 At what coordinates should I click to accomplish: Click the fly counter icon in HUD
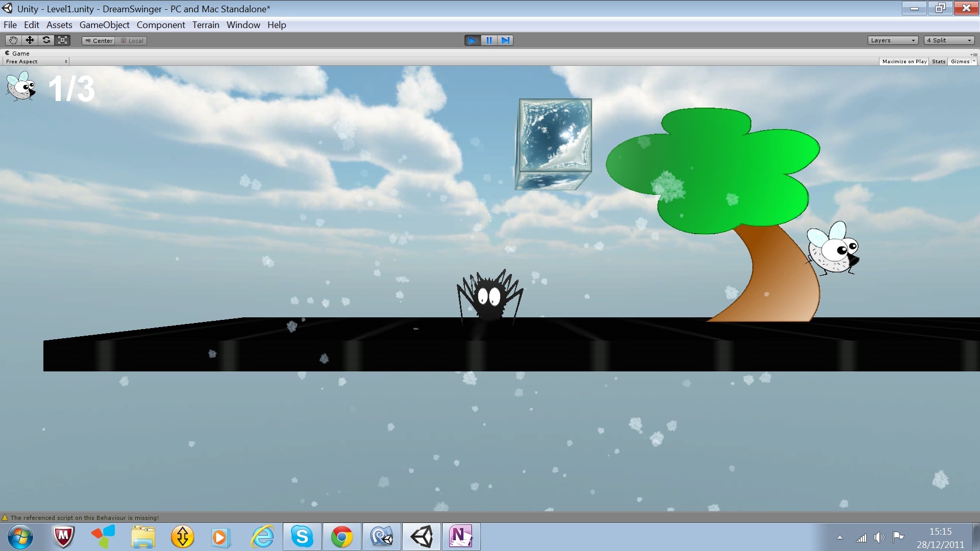coord(21,86)
